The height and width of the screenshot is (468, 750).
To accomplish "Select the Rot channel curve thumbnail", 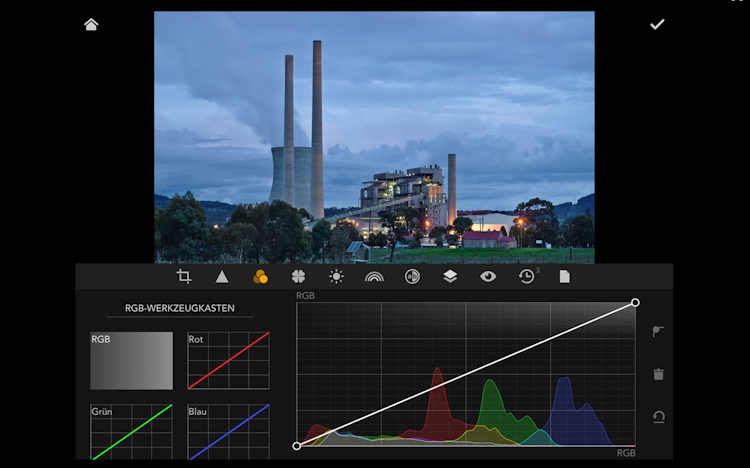I will click(228, 361).
